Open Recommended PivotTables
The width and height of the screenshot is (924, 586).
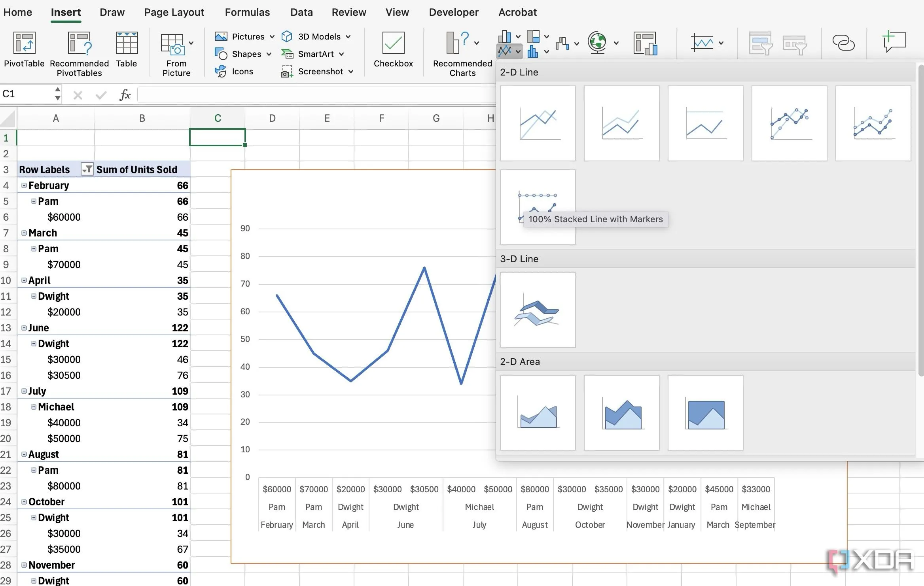[x=79, y=54]
